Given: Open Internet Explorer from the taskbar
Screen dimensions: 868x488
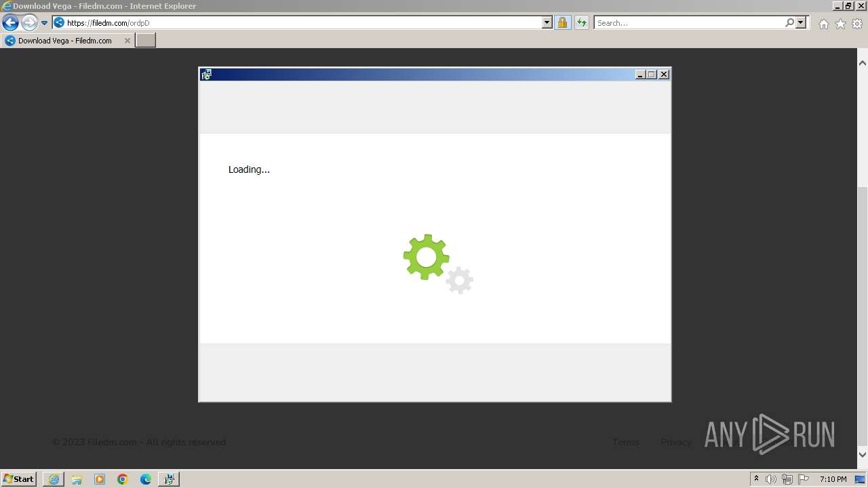Looking at the screenshot, I should (x=54, y=479).
